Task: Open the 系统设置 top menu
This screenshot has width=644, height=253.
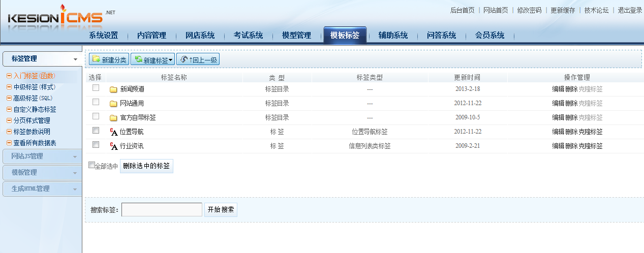Action: tap(104, 36)
